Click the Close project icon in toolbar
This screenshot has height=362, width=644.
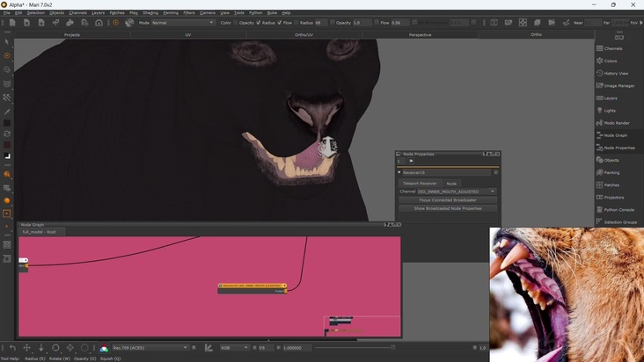tap(26, 23)
